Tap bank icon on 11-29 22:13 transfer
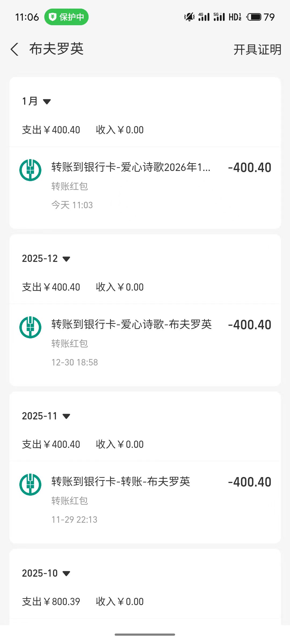This screenshot has height=644, width=290. click(30, 485)
